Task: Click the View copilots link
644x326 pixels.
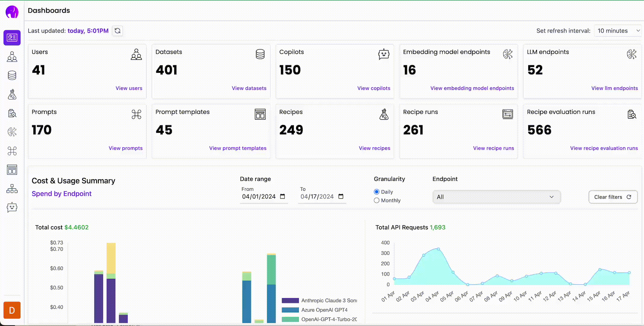Action: pos(374,88)
